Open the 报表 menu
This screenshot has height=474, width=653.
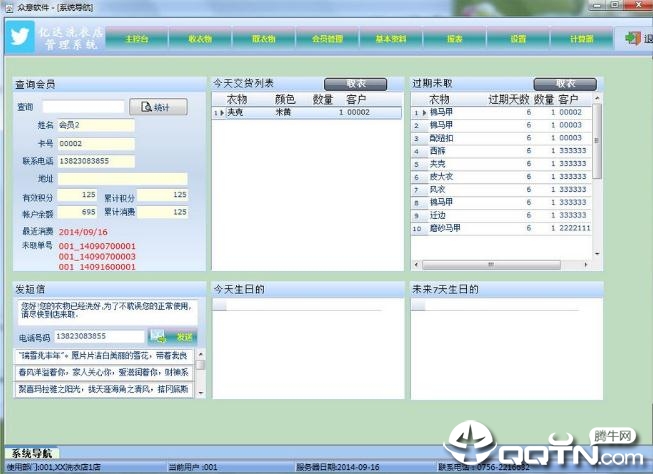[455, 39]
